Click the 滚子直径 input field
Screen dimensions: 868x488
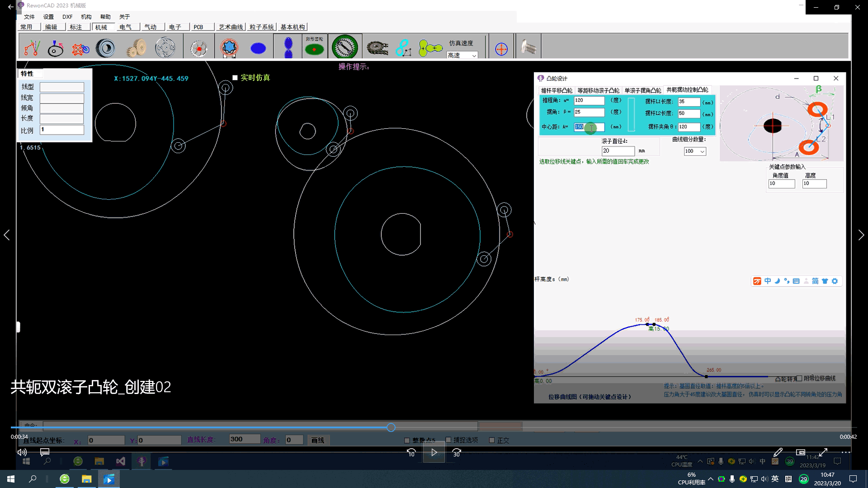[x=618, y=151]
